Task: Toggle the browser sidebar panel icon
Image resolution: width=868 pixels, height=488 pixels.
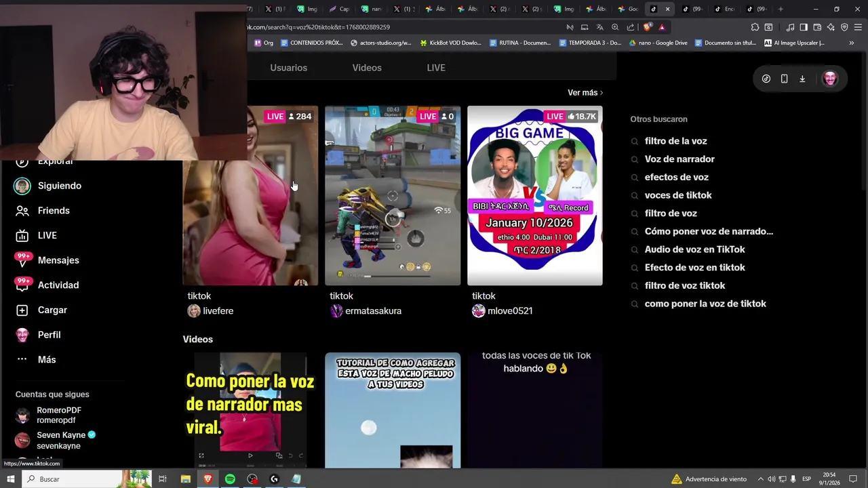Action: click(x=804, y=27)
